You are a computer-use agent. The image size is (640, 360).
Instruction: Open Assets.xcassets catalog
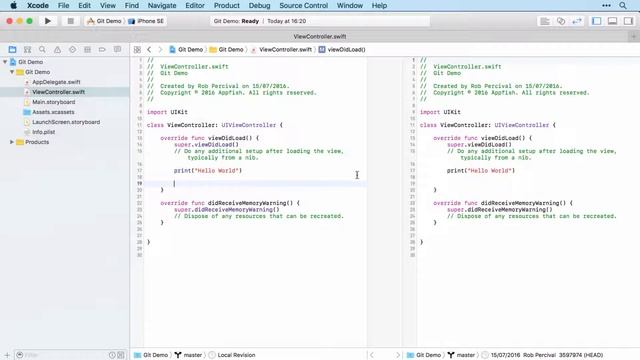coord(53,112)
